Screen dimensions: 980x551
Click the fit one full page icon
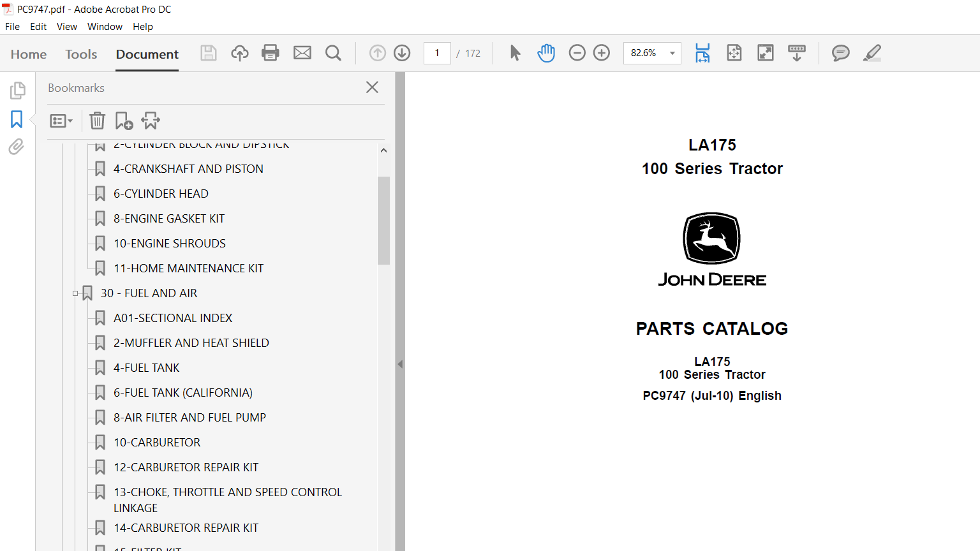point(734,53)
